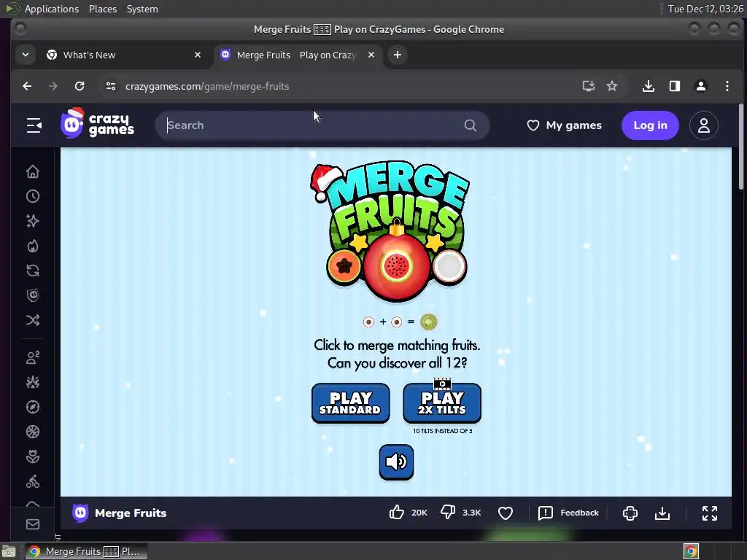Open Basketball category icon
The height and width of the screenshot is (560, 747).
[x=33, y=432]
